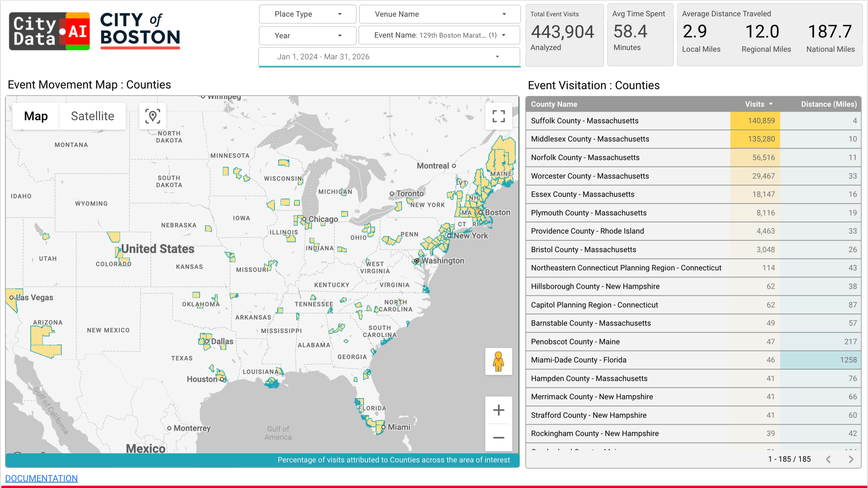Open the DOCUMENTATION link
The image size is (868, 488).
[x=41, y=478]
